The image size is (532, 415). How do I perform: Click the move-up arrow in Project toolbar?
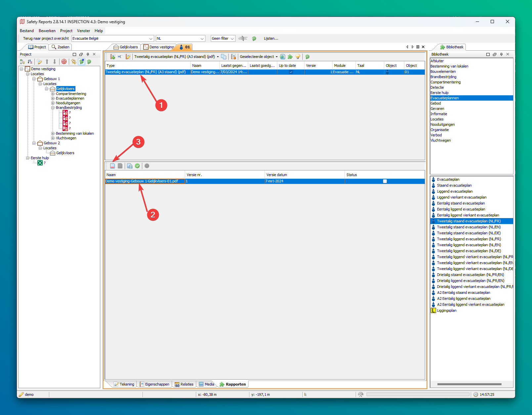(47, 62)
